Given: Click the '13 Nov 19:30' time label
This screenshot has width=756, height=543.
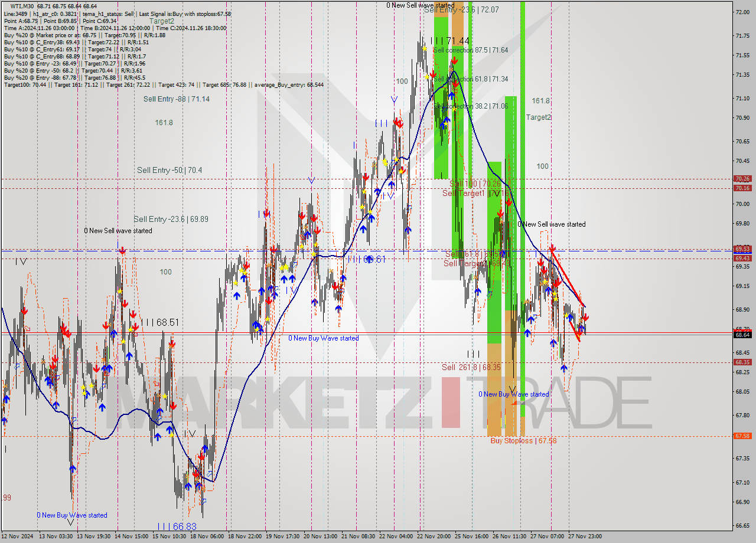Looking at the screenshot, I should (x=94, y=537).
